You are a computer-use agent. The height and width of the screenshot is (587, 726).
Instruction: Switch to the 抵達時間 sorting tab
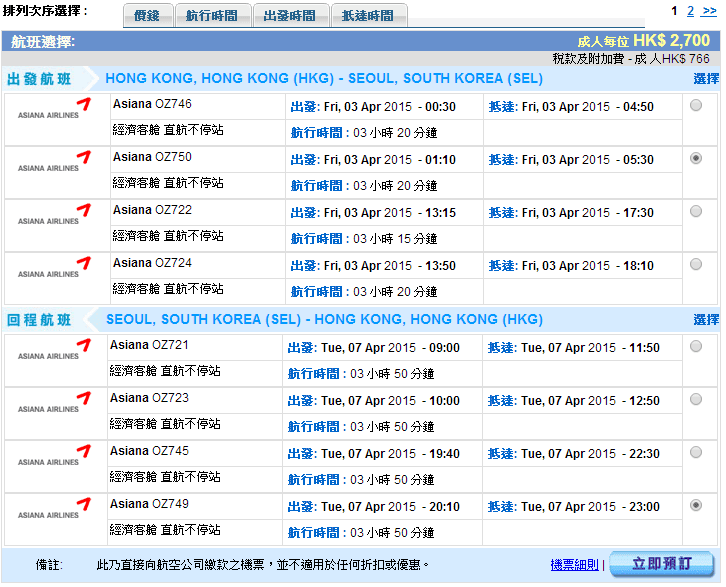click(x=368, y=16)
